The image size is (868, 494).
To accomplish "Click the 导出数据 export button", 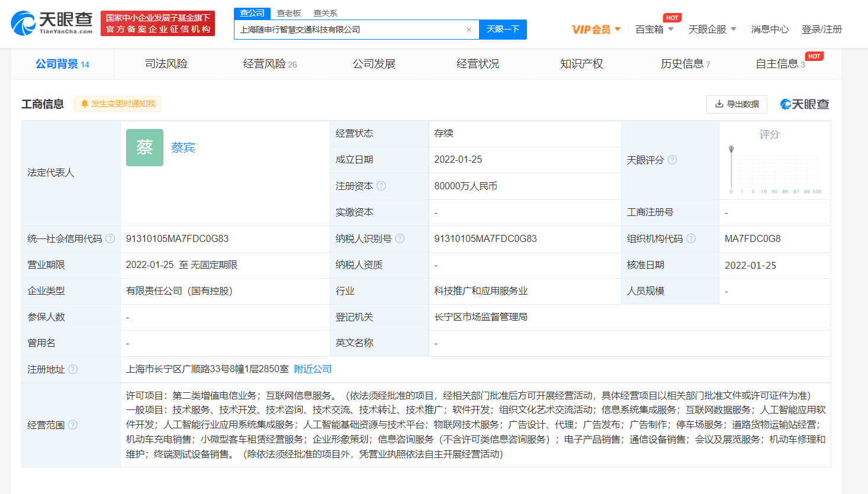I will (737, 104).
